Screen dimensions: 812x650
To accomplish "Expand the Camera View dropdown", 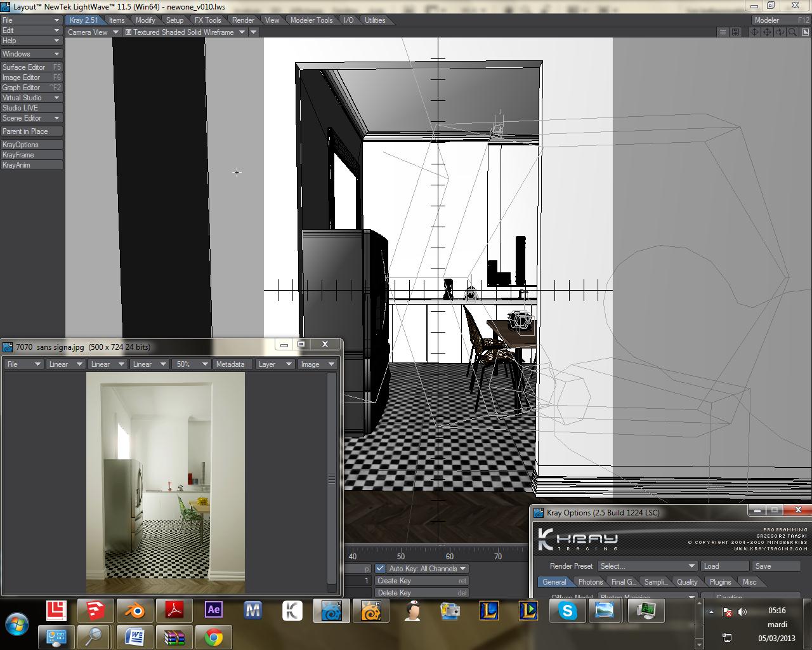I will [93, 32].
